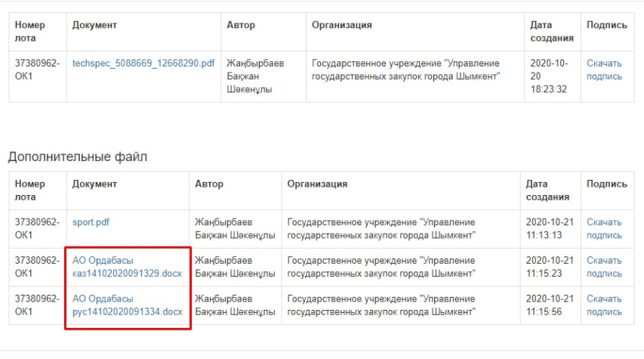Image resolution: width=644 pixels, height=359 pixels.
Task: Click 'Организация' header in top table
Action: click(342, 25)
